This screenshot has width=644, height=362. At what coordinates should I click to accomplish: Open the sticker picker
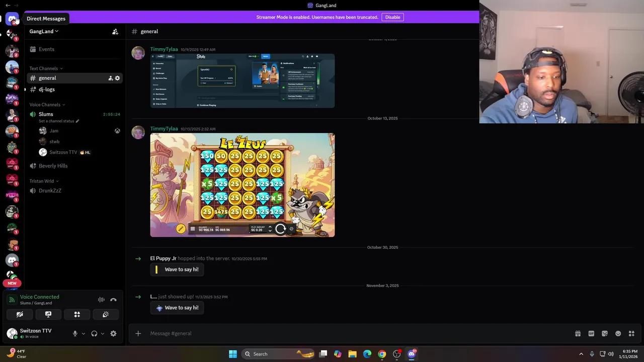coord(605,333)
